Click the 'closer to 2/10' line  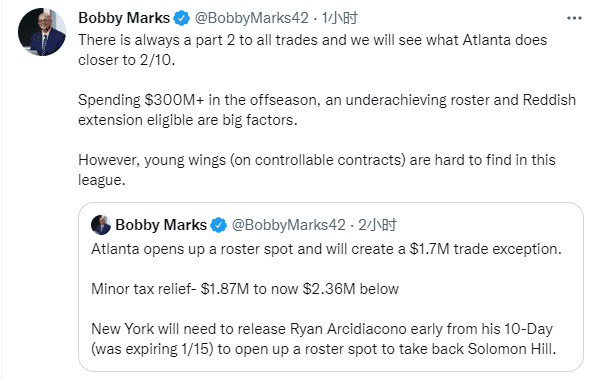click(x=127, y=60)
